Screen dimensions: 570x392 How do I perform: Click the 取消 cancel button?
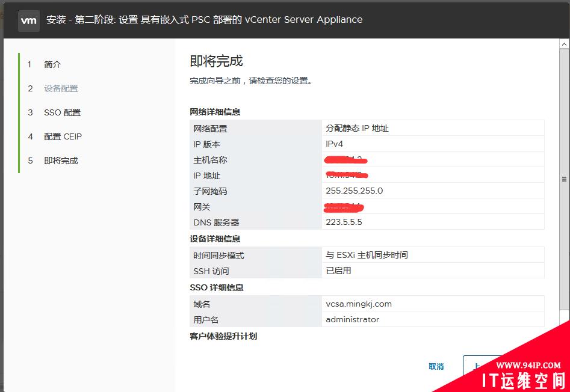tap(436, 366)
